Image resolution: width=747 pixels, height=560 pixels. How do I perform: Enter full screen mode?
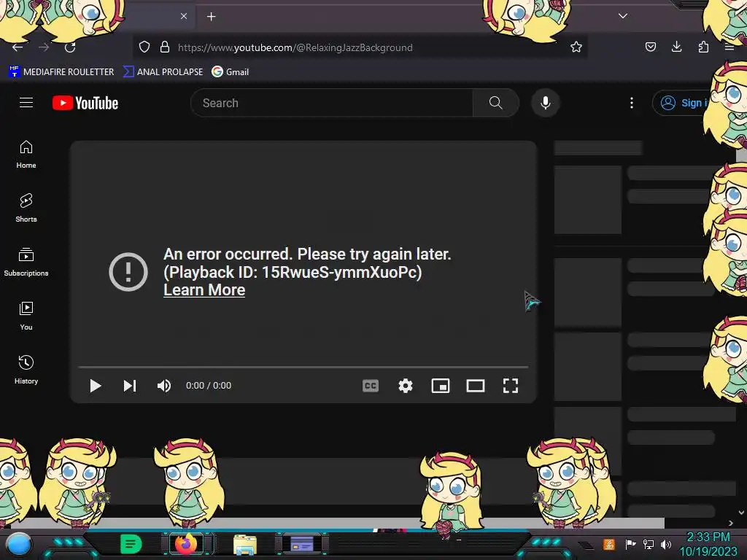point(511,386)
